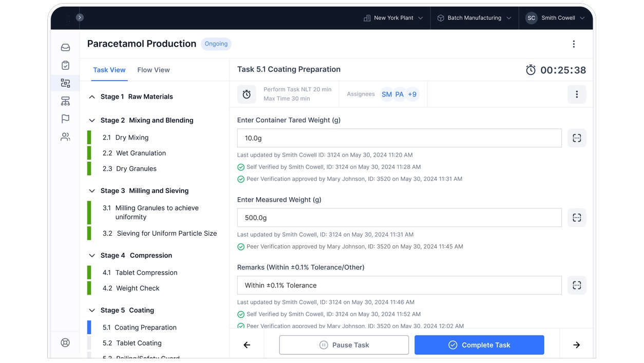Open the task timer settings icon
Image resolution: width=644 pixels, height=363 pixels.
tap(247, 94)
